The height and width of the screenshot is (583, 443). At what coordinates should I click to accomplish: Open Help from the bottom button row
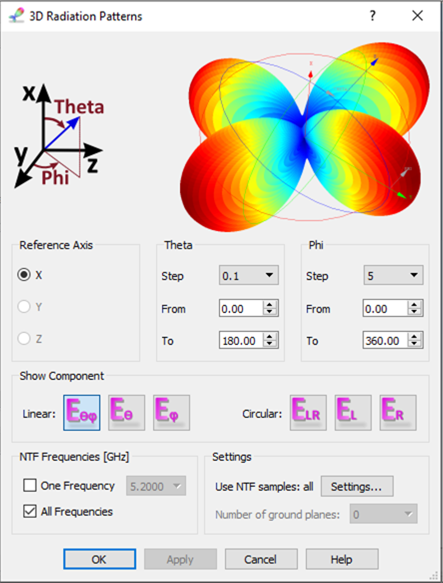pos(342,559)
